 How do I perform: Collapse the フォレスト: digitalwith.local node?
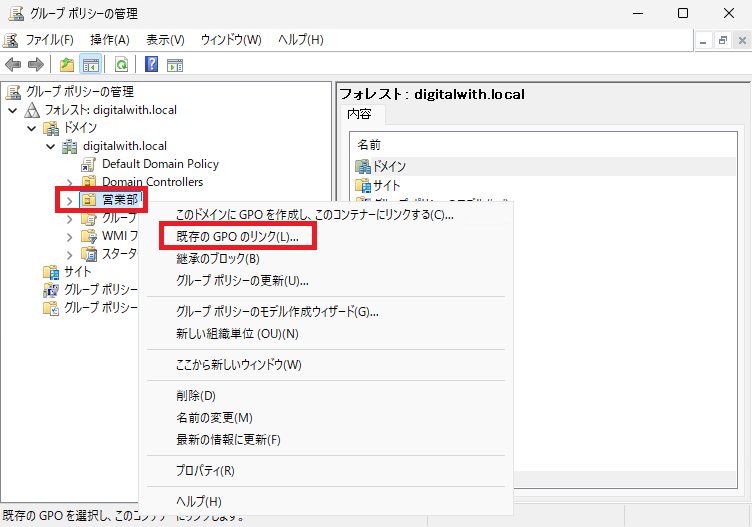13,110
